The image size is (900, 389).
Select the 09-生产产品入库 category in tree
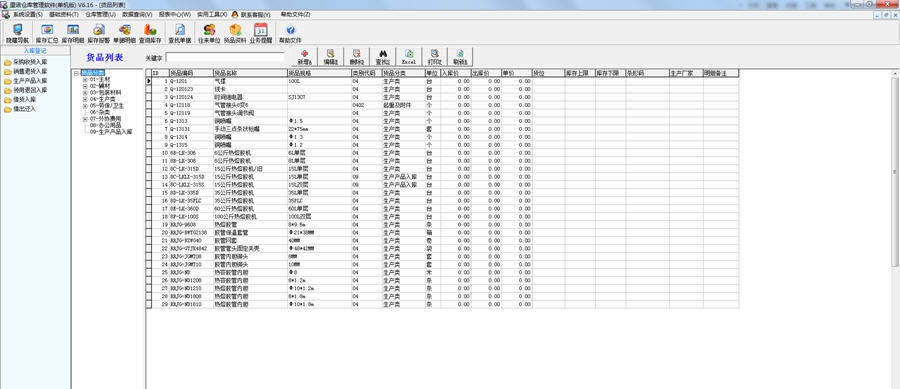111,131
